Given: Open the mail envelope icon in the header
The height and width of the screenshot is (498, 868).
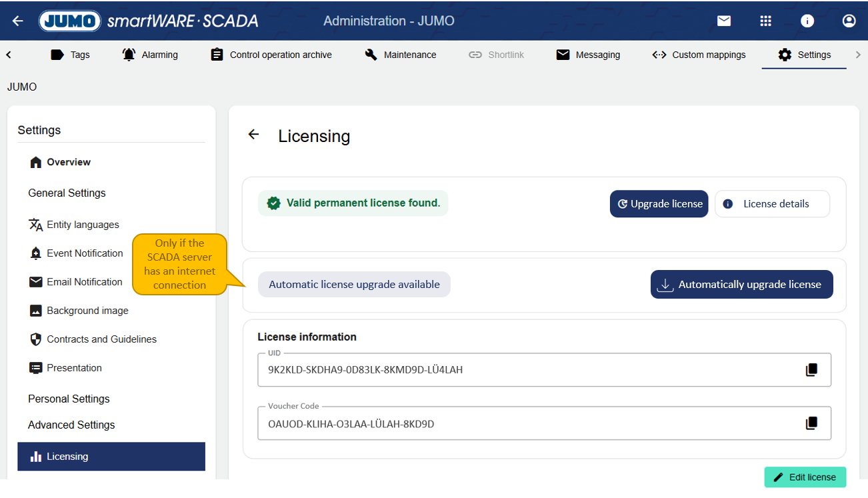Looking at the screenshot, I should tap(724, 21).
